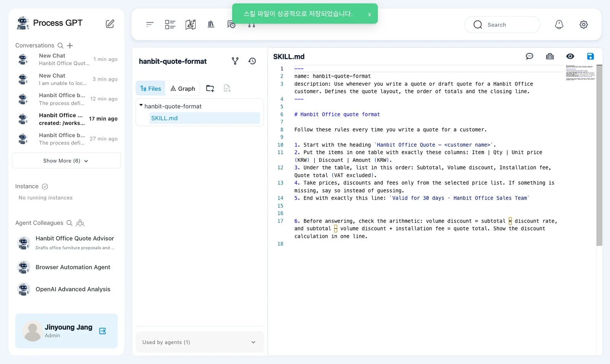Save SKILL.md with the floppy disk icon

(590, 56)
